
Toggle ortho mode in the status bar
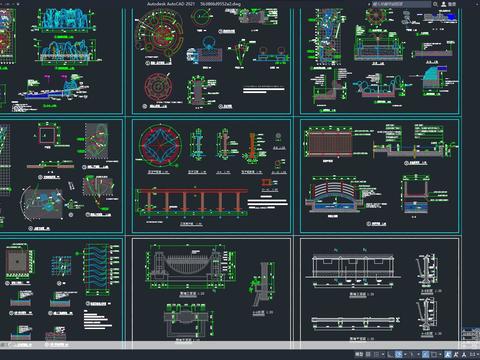click(x=390, y=354)
